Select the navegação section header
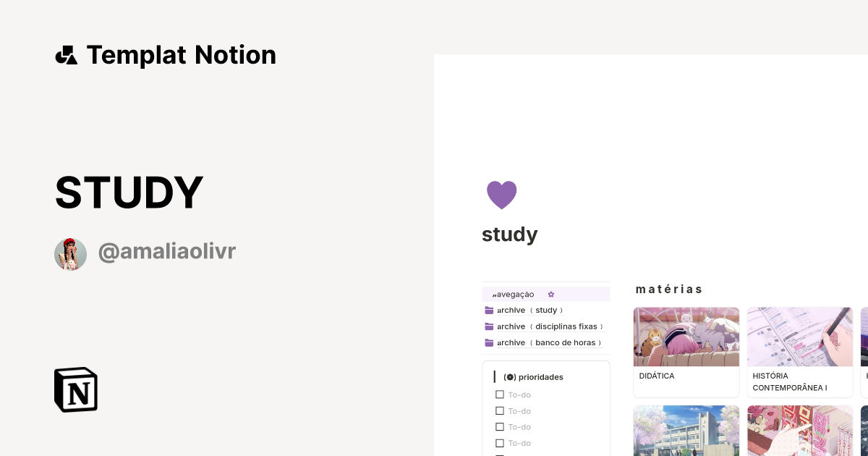Image resolution: width=868 pixels, height=456 pixels. pos(513,294)
